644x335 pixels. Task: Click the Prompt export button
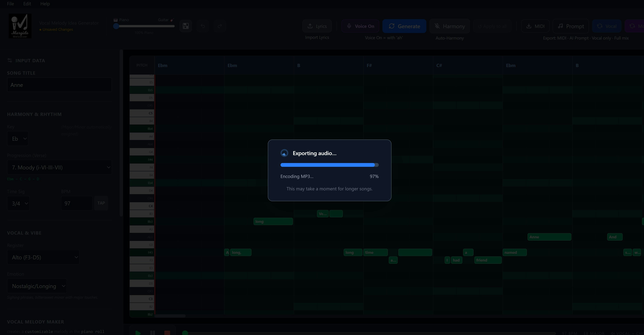[x=571, y=26]
